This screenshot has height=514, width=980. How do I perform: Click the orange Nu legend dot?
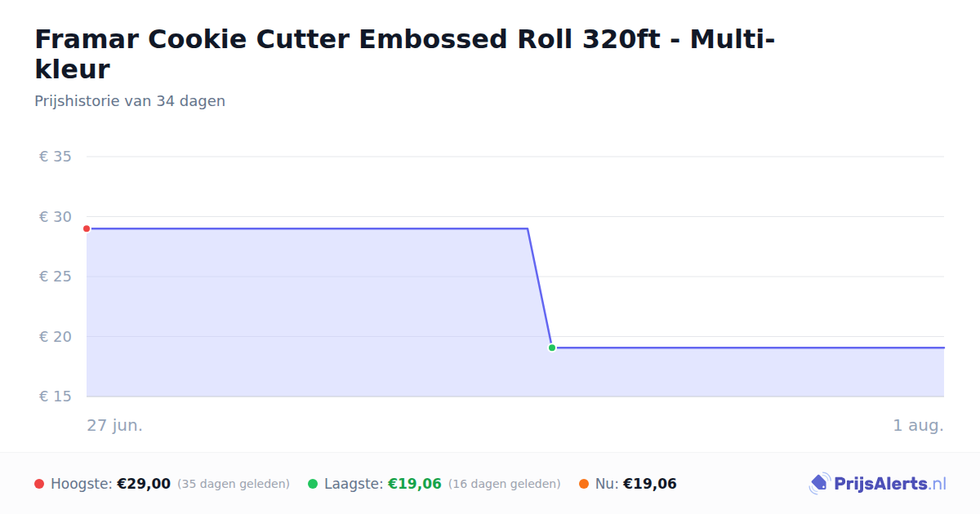[x=584, y=484]
